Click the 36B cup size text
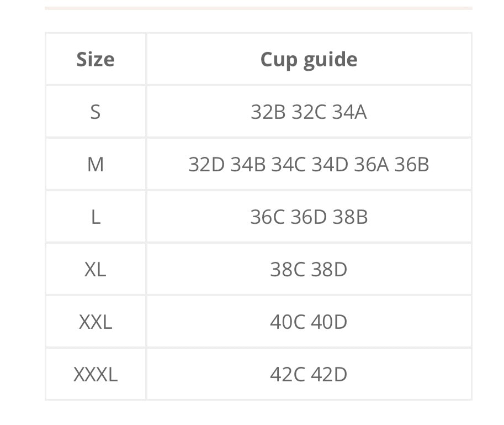 pyautogui.click(x=411, y=164)
